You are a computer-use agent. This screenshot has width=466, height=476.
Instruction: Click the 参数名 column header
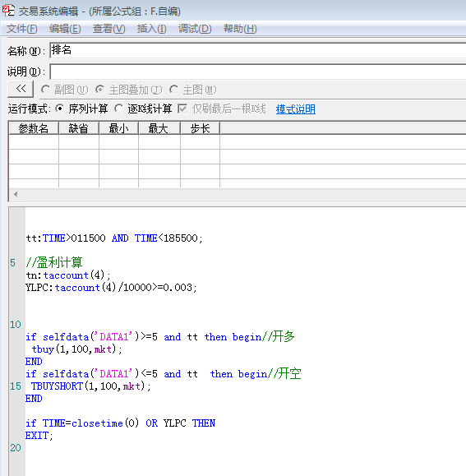(x=34, y=128)
